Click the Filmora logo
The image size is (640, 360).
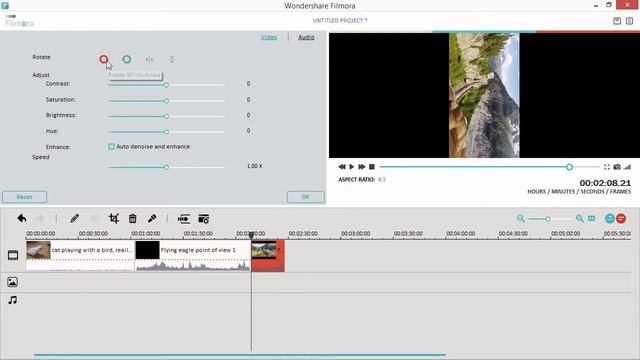tap(19, 22)
